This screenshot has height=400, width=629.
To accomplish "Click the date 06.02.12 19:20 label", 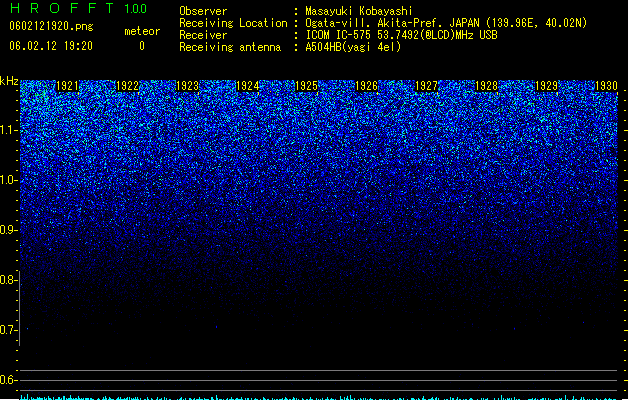I will coord(51,46).
